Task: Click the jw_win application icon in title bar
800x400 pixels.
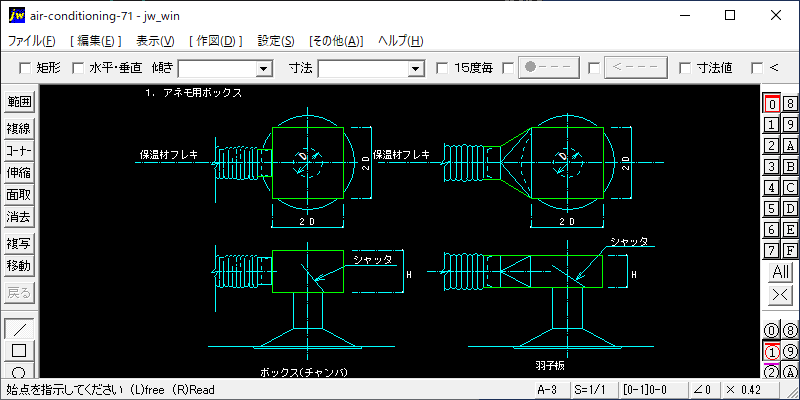Action: click(x=17, y=15)
